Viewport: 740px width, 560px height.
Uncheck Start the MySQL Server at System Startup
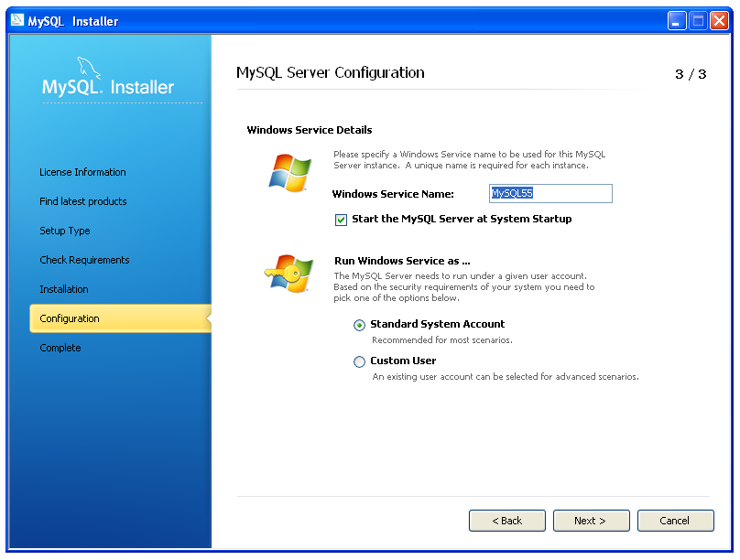(341, 220)
